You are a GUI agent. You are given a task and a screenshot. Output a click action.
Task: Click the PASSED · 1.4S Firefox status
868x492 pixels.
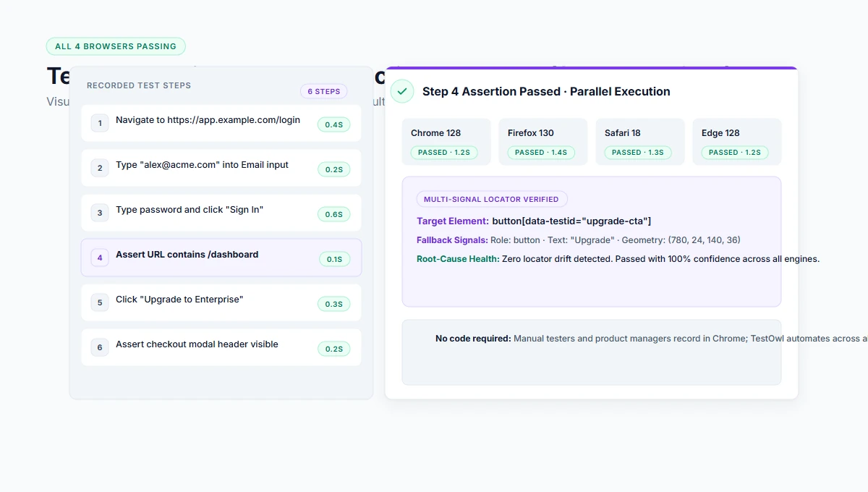coord(541,153)
